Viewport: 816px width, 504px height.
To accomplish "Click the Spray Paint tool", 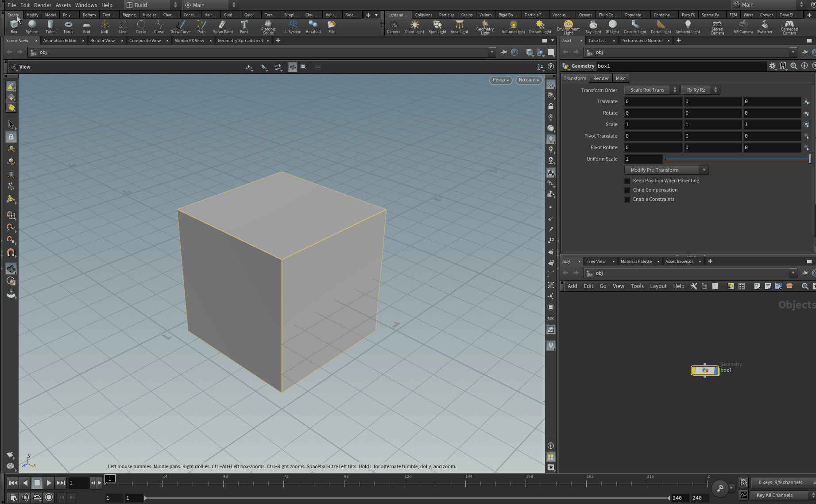I will click(x=223, y=27).
